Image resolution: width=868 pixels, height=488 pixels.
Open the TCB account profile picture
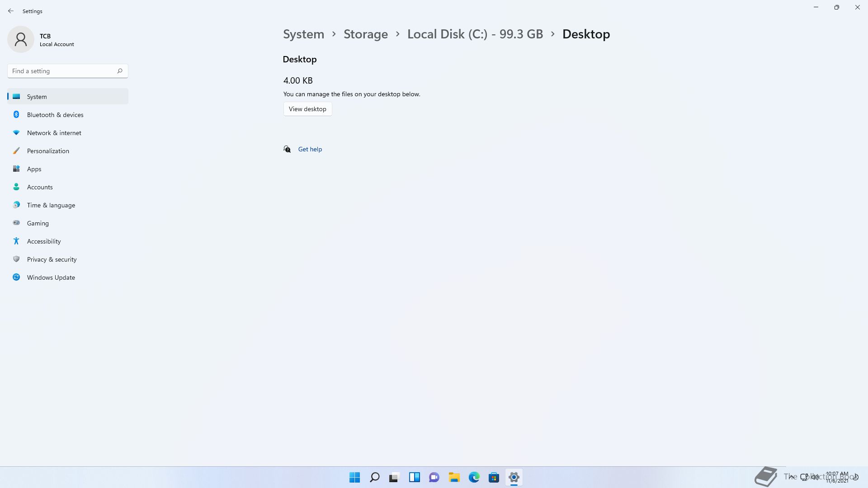[21, 39]
